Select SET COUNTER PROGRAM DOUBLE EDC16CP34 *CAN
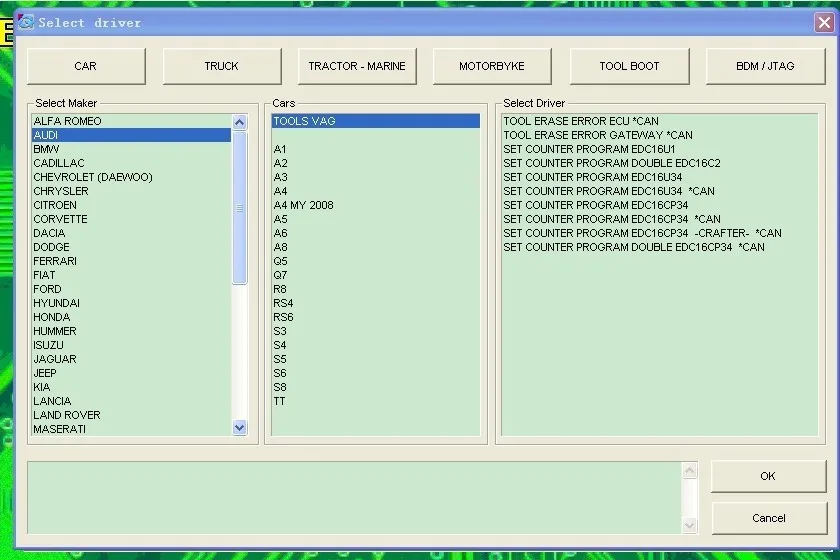Viewport: 840px width, 560px height. click(659, 247)
